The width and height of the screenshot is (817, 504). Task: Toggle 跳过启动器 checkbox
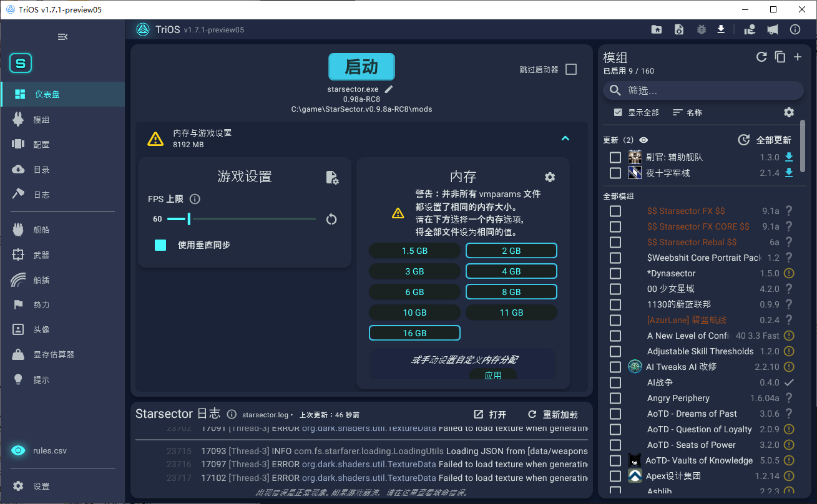(571, 69)
